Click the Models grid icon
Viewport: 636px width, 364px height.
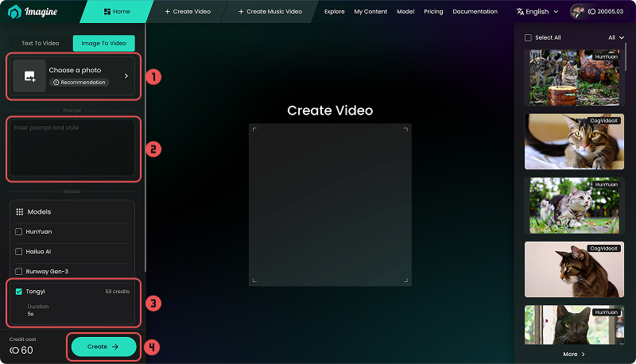[20, 212]
